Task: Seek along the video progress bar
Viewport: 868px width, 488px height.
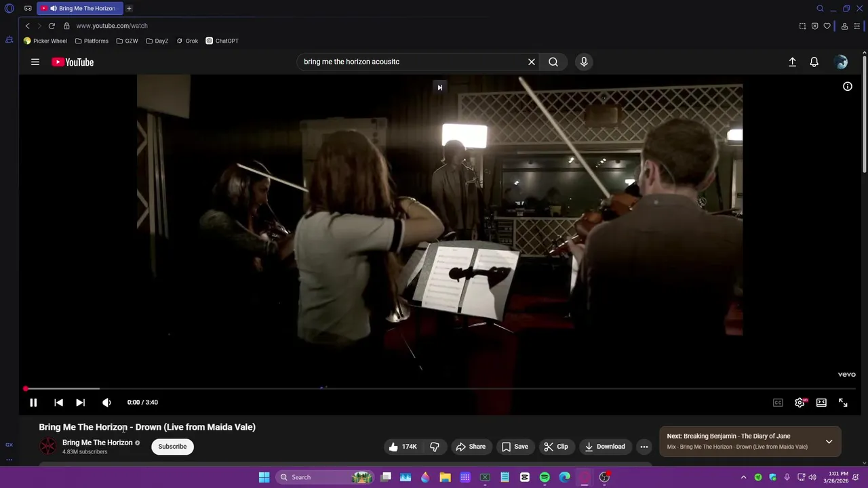Action: tap(441, 388)
